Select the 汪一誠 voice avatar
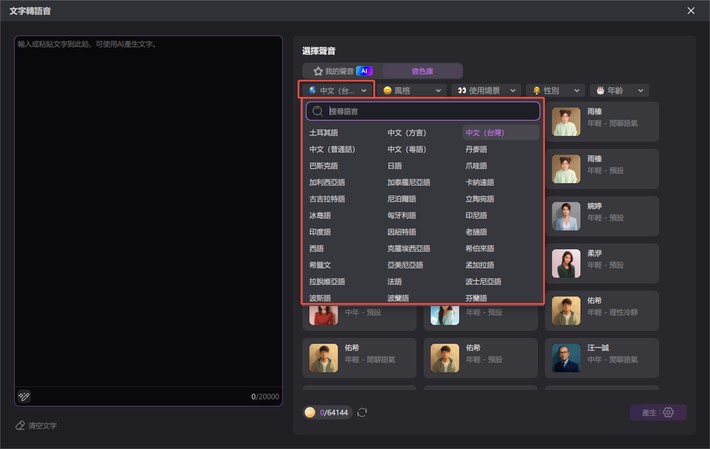 (x=566, y=358)
